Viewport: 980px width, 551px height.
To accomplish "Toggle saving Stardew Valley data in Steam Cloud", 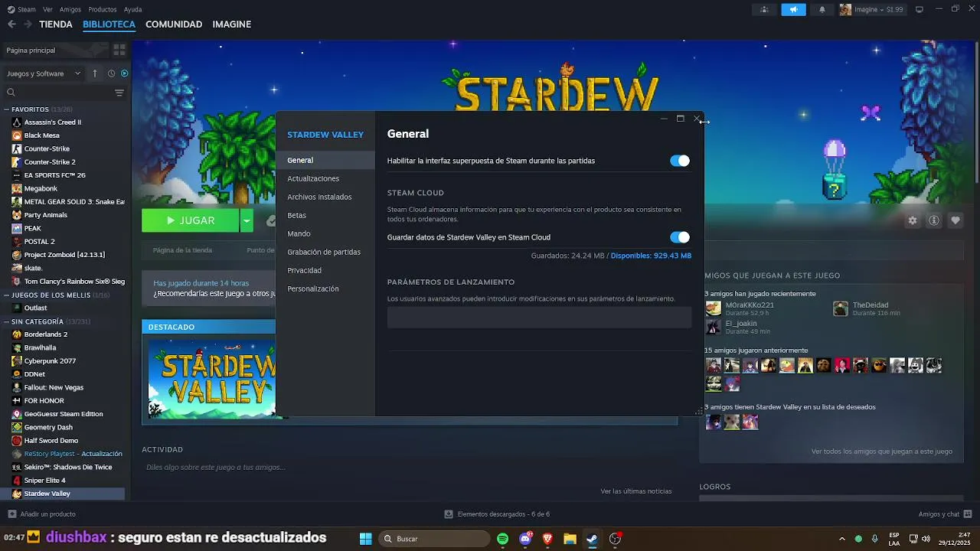I will click(680, 237).
